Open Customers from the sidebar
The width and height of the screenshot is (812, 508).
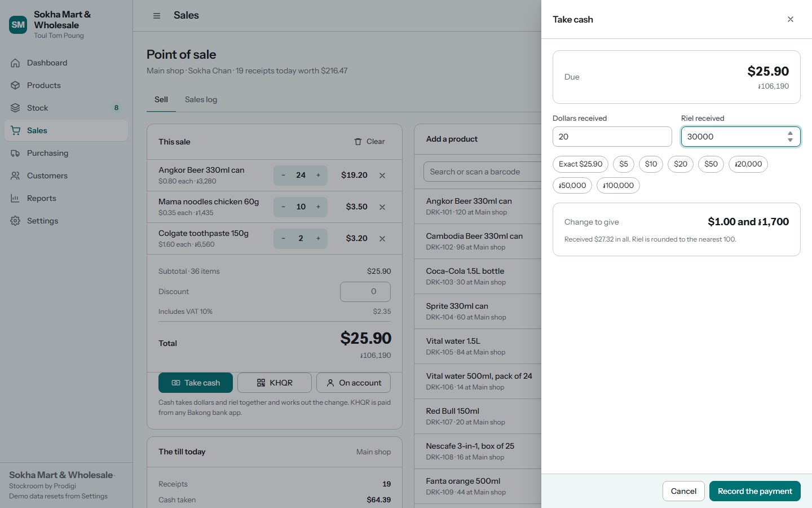coord(66,176)
